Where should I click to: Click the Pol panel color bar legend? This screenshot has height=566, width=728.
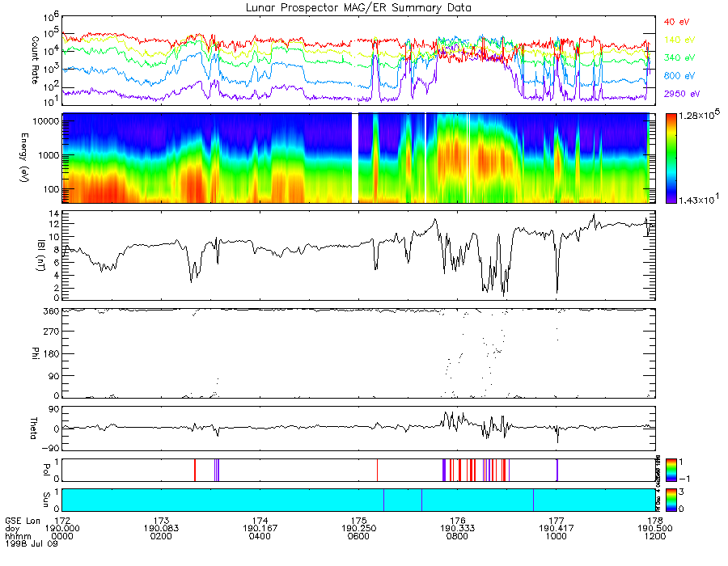pos(671,471)
